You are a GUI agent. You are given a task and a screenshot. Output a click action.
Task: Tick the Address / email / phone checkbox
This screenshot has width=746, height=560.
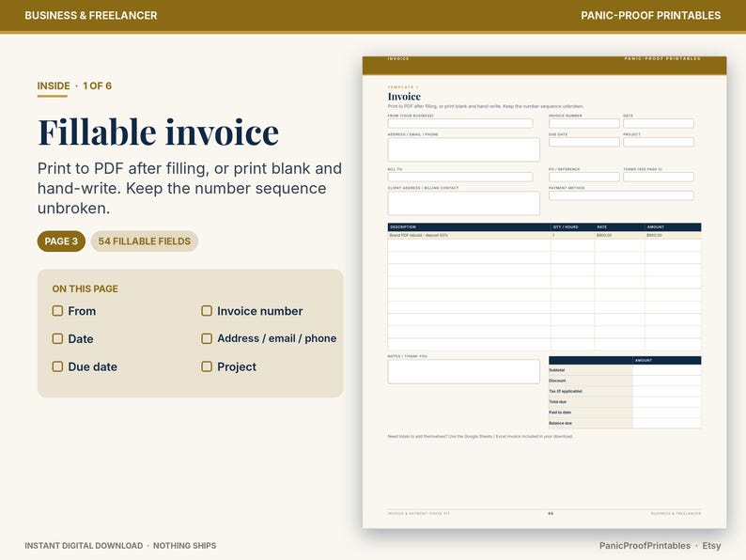pyautogui.click(x=207, y=338)
